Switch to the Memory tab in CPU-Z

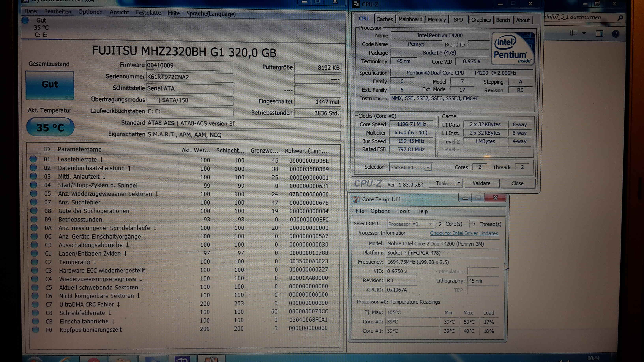(436, 20)
